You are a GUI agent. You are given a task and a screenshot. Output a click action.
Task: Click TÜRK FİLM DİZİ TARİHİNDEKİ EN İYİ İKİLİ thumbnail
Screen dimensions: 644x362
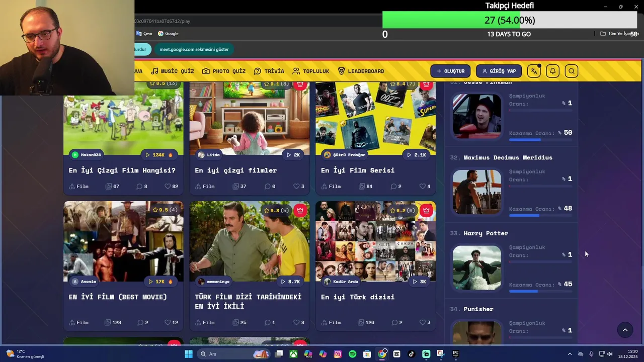pos(250,241)
